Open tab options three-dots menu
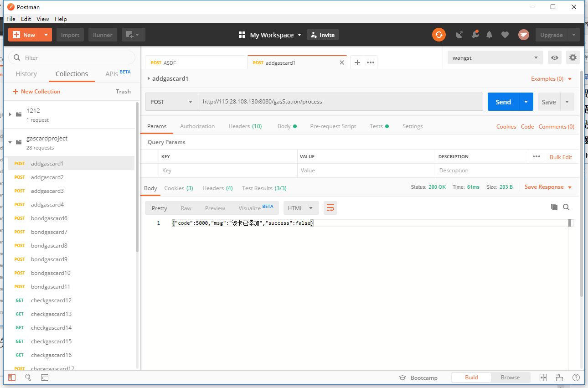Viewport: 588px width, 388px height. click(371, 62)
